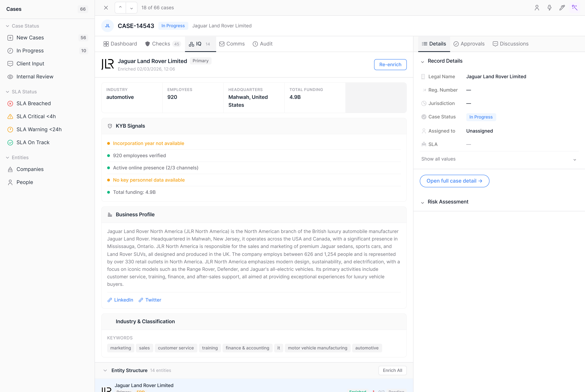Click the purple magic wand icon

coord(575,8)
